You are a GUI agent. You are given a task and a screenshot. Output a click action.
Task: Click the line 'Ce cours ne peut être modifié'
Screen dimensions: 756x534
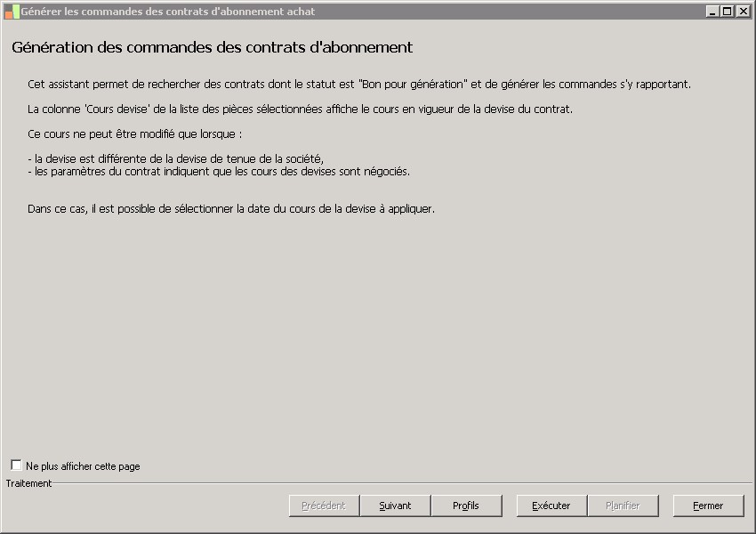(135, 134)
